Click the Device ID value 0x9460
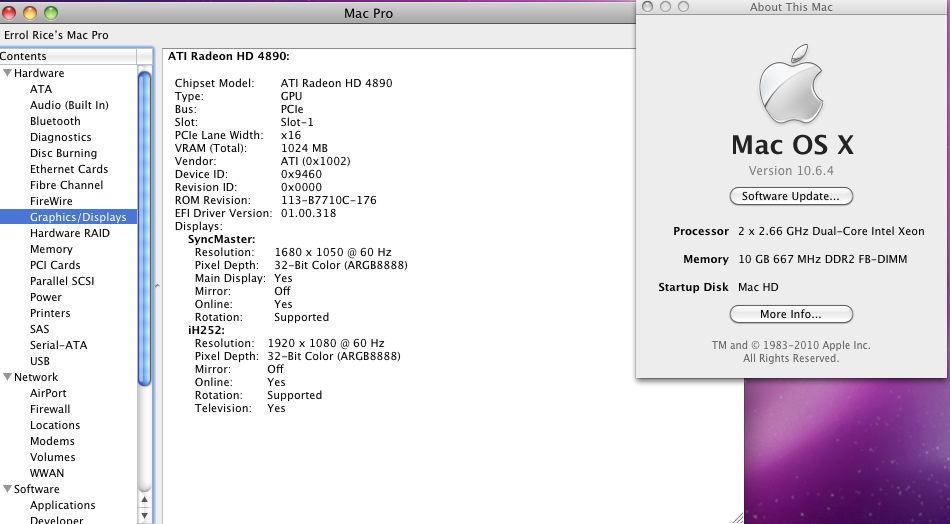 click(x=301, y=174)
